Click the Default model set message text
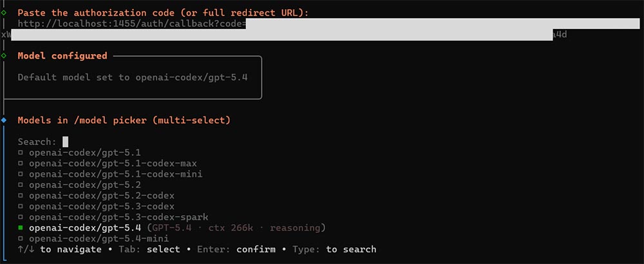Image resolution: width=644 pixels, height=264 pixels. click(133, 77)
